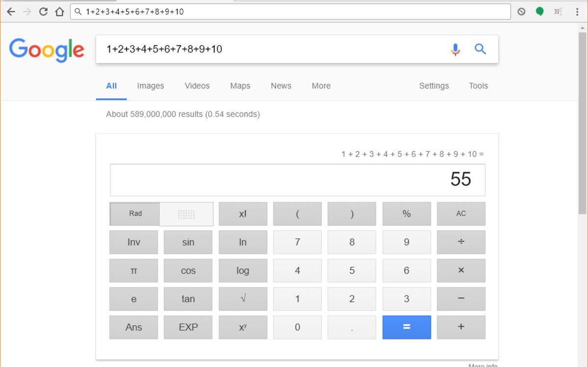Expand the More search categories menu
588x367 pixels.
pyautogui.click(x=321, y=86)
